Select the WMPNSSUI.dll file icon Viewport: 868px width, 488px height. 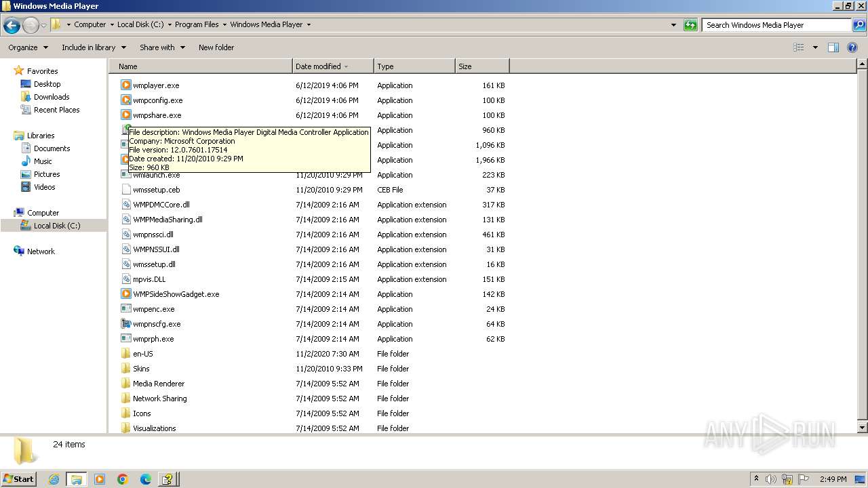pyautogui.click(x=125, y=249)
